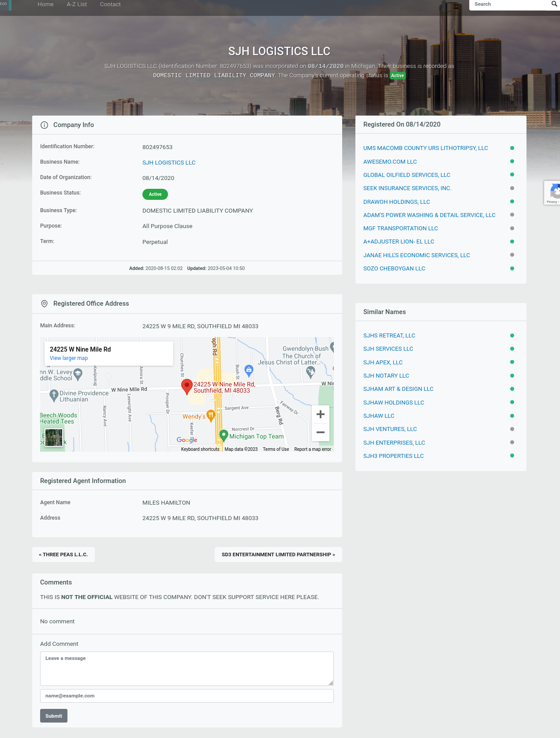Image resolution: width=560 pixels, height=738 pixels.
Task: Click the main address 24225 W 9 MILE RD text
Action: coord(200,326)
